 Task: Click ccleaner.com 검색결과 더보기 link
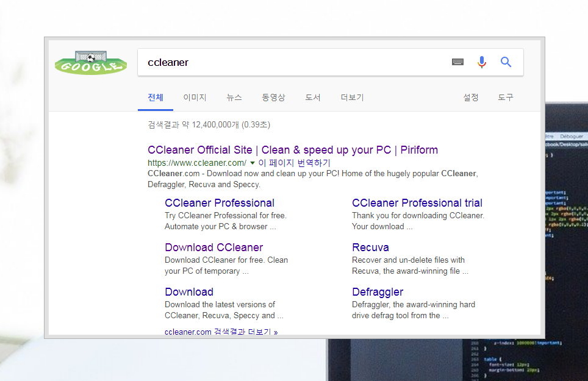tap(221, 331)
